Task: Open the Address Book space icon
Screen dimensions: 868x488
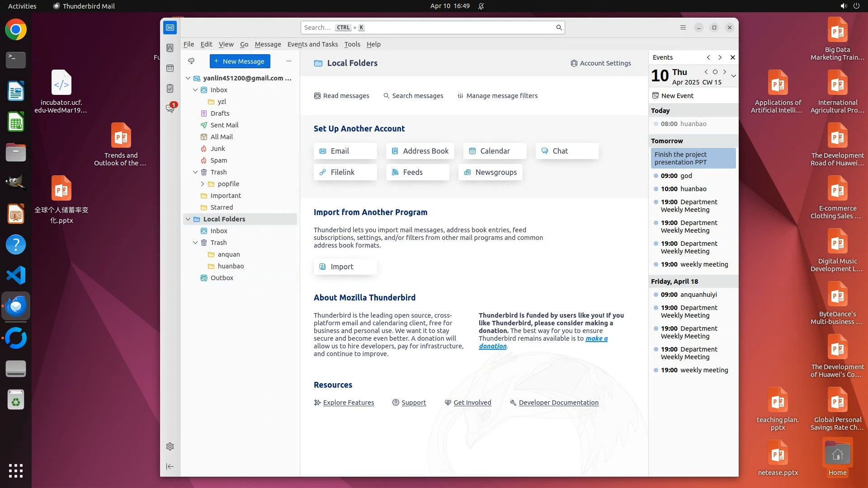Action: (170, 48)
